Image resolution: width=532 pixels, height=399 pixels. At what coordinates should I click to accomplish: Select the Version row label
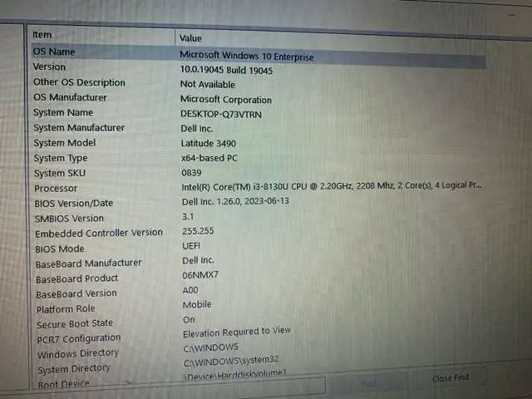point(49,66)
